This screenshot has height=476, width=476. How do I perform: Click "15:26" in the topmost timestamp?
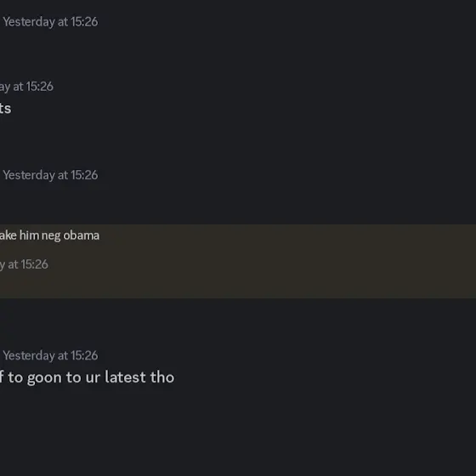(84, 22)
